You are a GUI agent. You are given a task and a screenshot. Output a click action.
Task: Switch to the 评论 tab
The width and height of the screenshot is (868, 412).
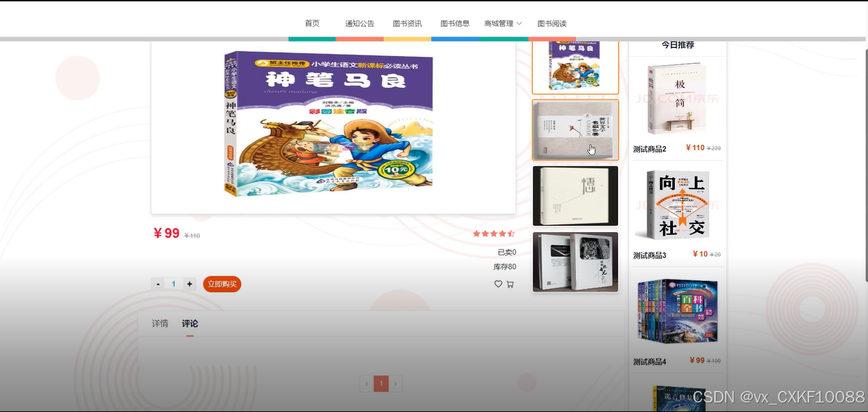pyautogui.click(x=190, y=323)
